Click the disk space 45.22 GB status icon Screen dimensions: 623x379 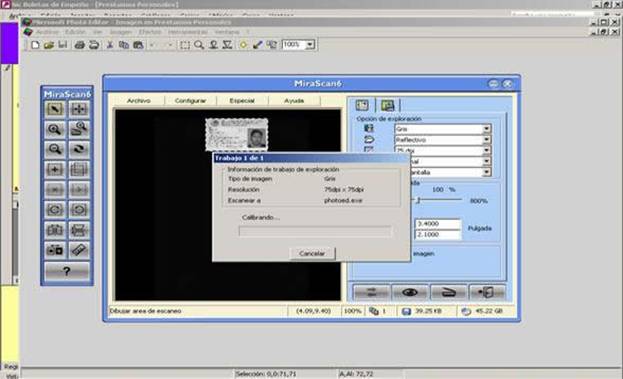466,311
